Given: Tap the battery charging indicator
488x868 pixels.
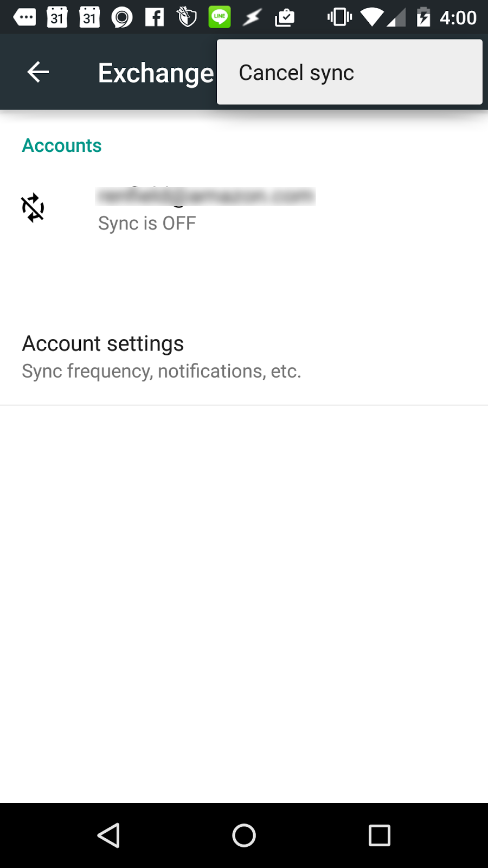Looking at the screenshot, I should [x=423, y=17].
